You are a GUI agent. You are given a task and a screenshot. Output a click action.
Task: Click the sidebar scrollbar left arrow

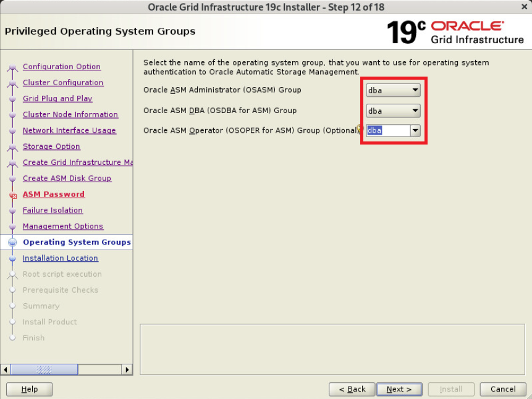(6, 369)
